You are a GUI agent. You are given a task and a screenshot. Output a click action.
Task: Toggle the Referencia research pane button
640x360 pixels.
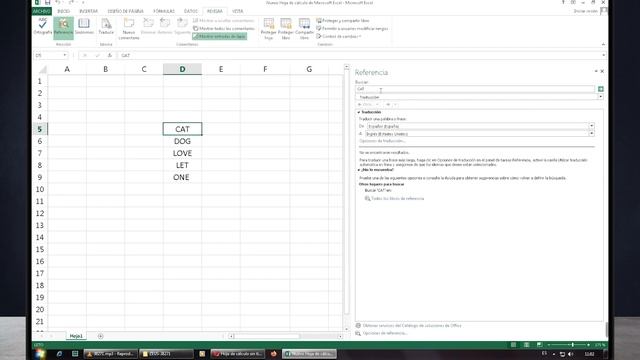63,27
